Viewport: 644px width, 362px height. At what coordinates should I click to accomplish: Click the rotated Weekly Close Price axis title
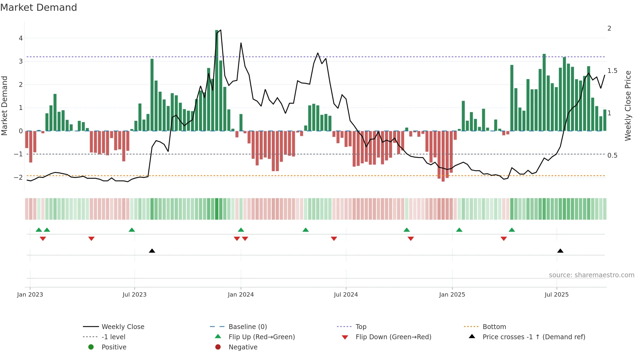pyautogui.click(x=628, y=106)
